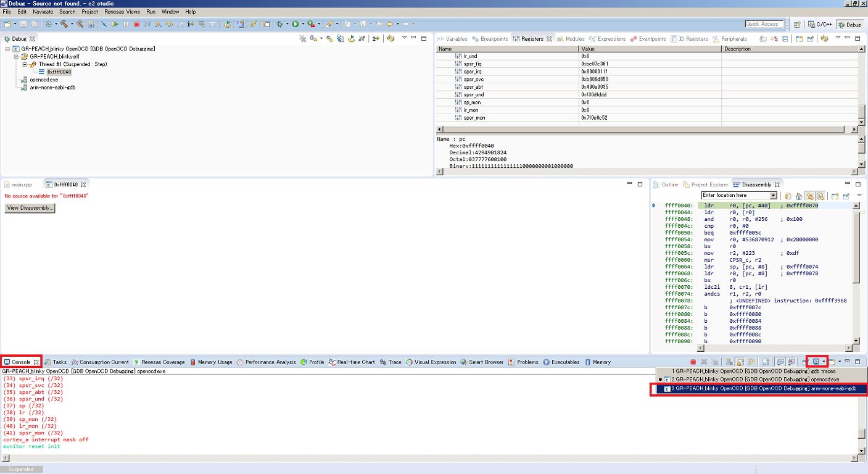Click the Suspend (pause) toolbar icon

126,24
